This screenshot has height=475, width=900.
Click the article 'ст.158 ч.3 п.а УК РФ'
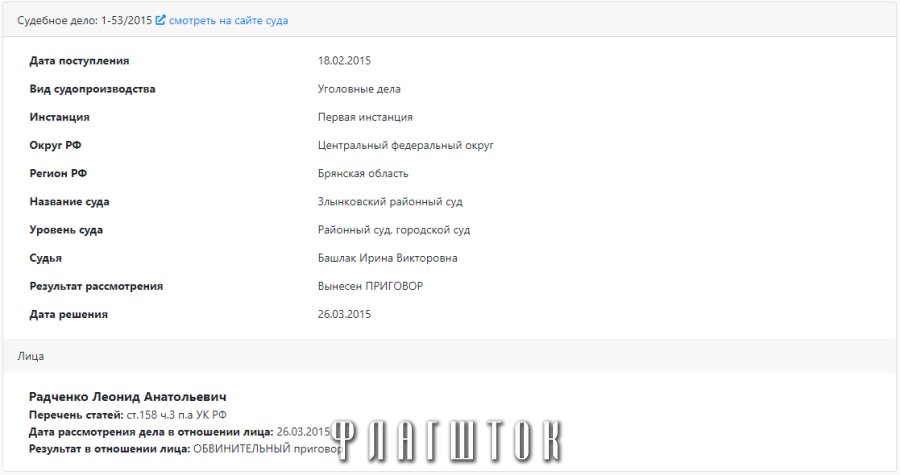point(176,415)
